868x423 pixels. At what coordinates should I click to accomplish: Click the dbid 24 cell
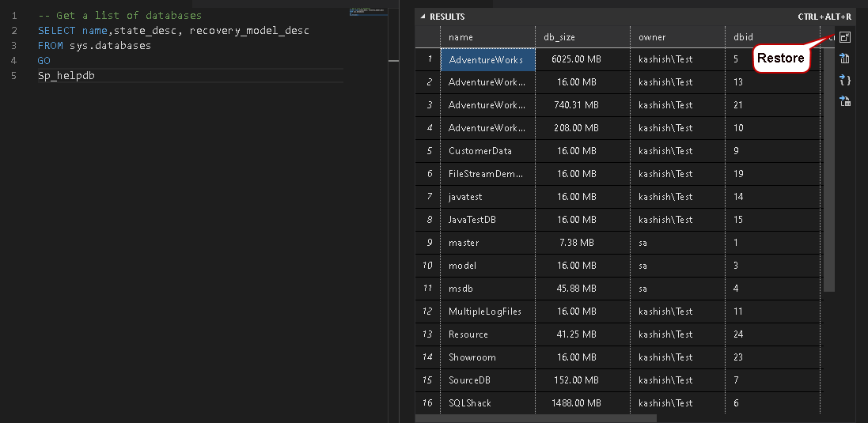tap(772, 334)
